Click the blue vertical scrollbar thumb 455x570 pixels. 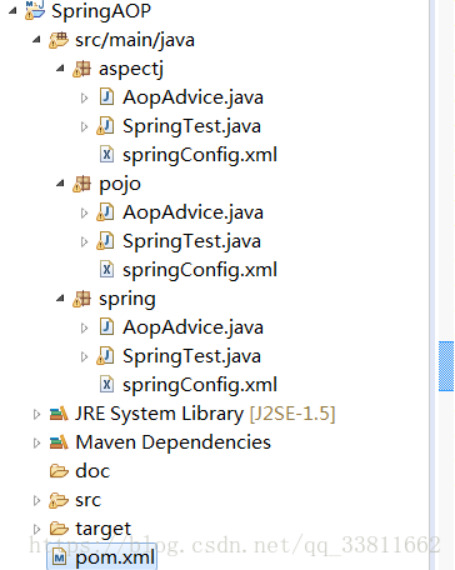[x=446, y=366]
